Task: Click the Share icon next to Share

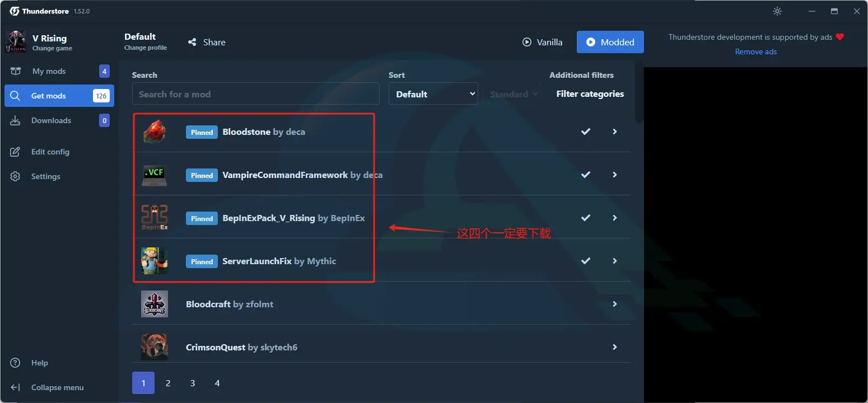Action: pyautogui.click(x=192, y=42)
